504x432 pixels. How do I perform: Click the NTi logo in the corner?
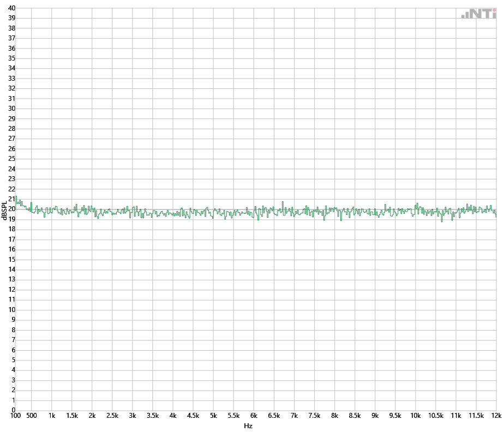pos(478,14)
